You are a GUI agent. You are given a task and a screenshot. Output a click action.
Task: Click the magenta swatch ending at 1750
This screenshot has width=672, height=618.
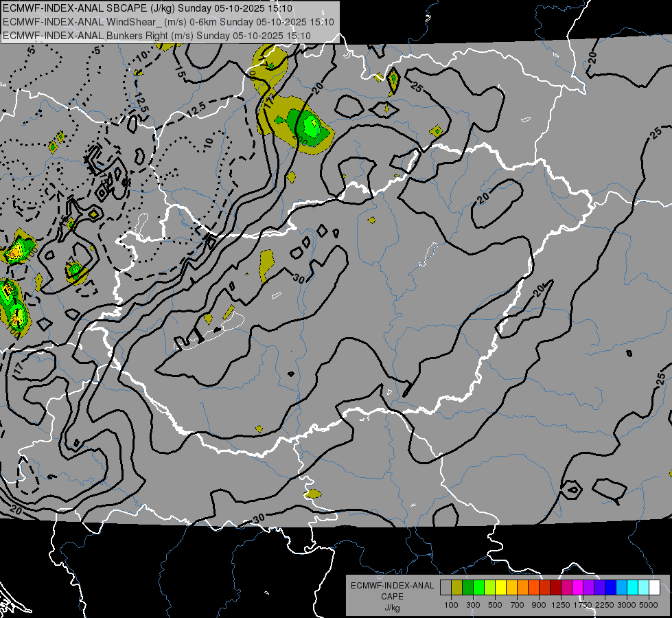578,587
